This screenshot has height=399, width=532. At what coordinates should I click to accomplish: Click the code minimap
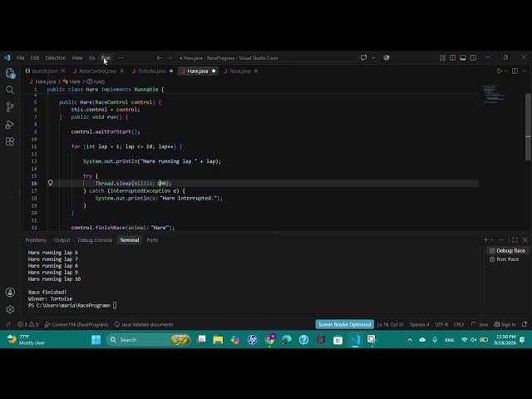[493, 94]
